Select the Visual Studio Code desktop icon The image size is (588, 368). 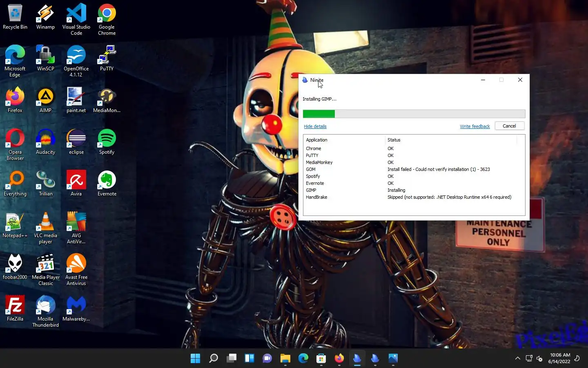point(76,19)
